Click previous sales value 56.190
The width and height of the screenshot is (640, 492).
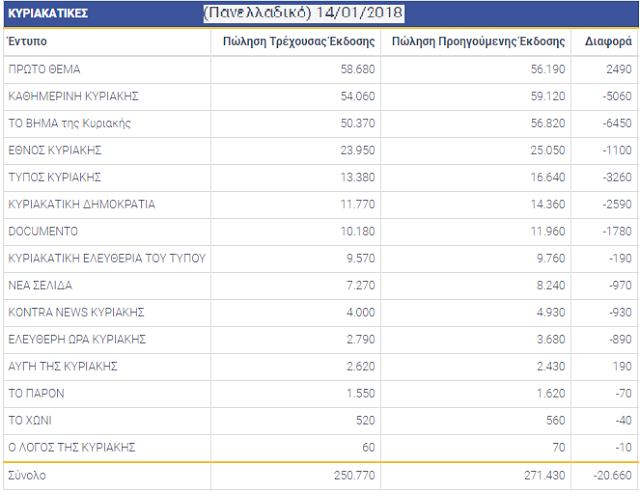tap(548, 69)
